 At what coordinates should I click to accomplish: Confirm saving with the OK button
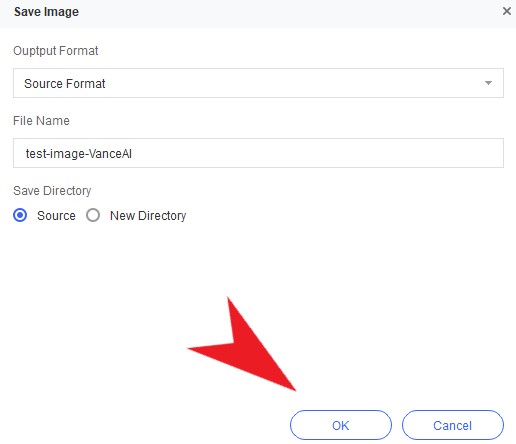341,425
